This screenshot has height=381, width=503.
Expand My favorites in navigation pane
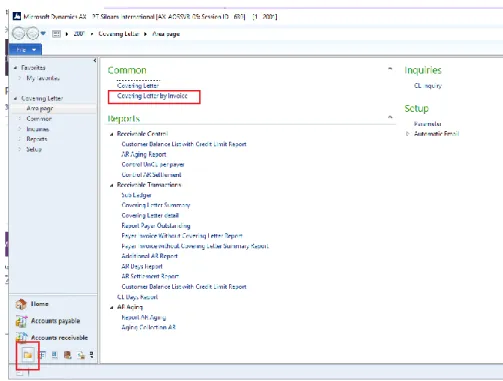[x=19, y=78]
